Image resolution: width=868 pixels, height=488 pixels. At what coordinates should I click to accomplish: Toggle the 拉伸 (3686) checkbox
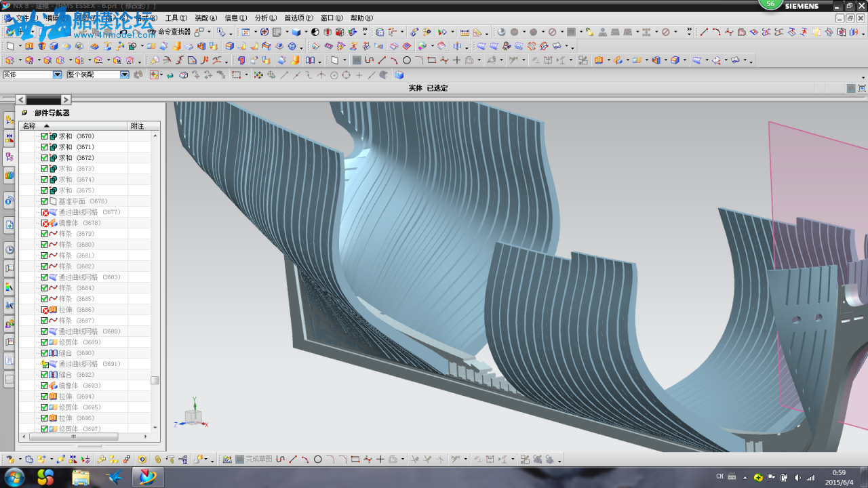(x=45, y=310)
